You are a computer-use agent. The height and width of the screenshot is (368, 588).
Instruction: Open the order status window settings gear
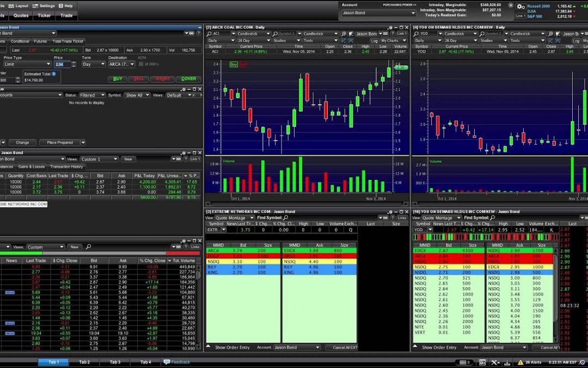coord(183,89)
